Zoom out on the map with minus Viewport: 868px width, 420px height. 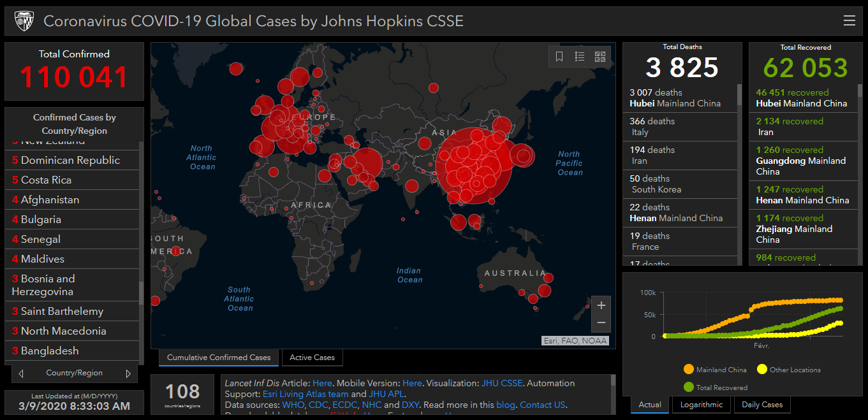[x=601, y=323]
